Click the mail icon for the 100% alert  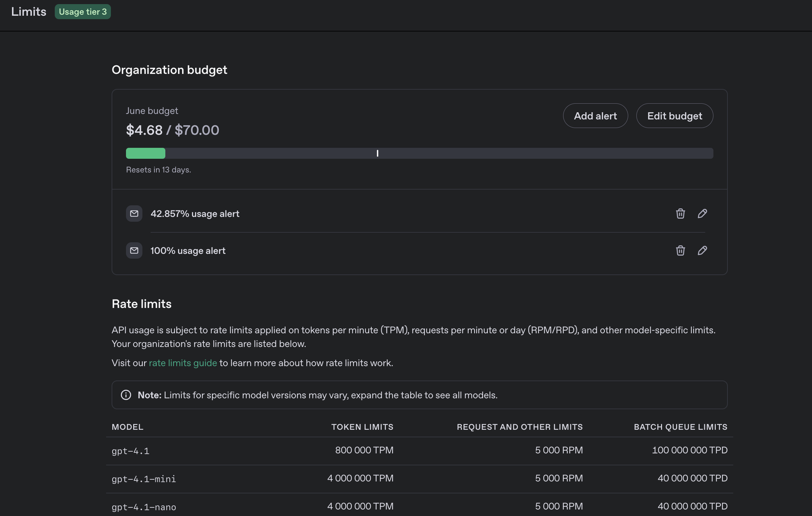point(134,250)
